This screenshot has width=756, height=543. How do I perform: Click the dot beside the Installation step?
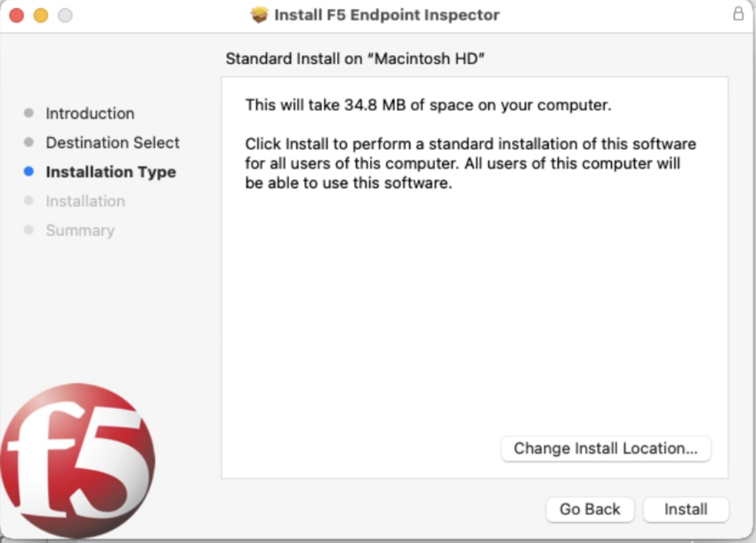28,201
